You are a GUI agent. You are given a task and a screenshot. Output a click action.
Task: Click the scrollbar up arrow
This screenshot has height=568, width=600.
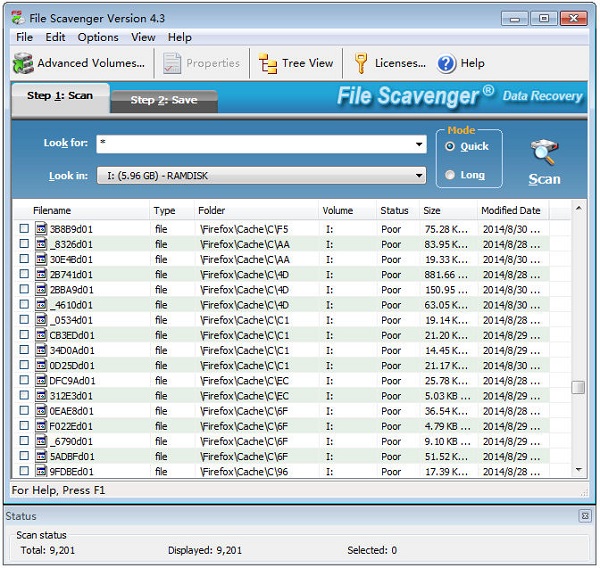pos(578,208)
